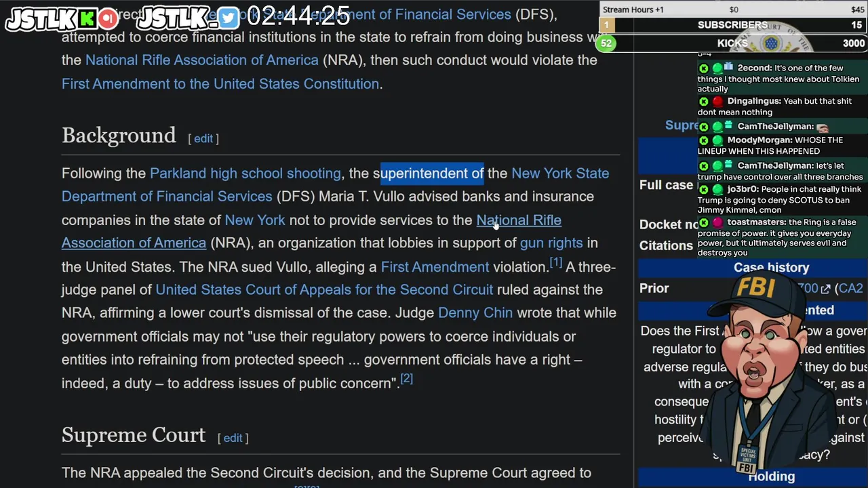
Task: Click the Prior label in infobox
Action: pyautogui.click(x=654, y=289)
